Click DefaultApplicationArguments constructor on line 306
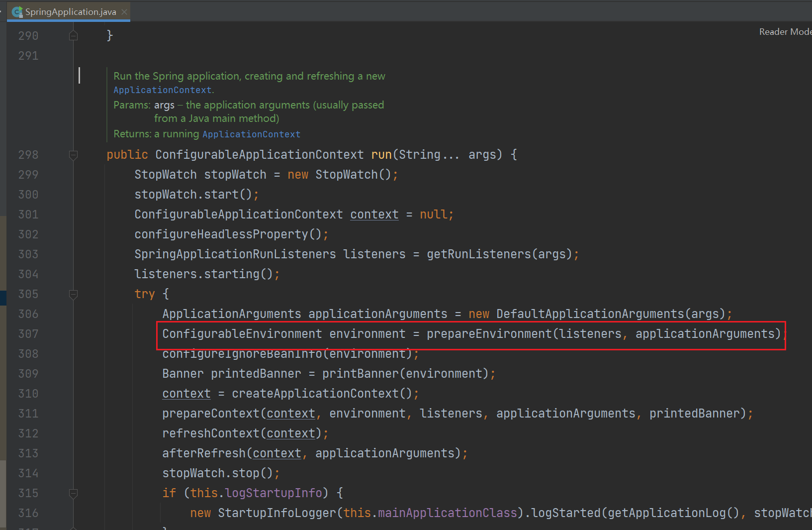Image resolution: width=812 pixels, height=530 pixels. (590, 314)
